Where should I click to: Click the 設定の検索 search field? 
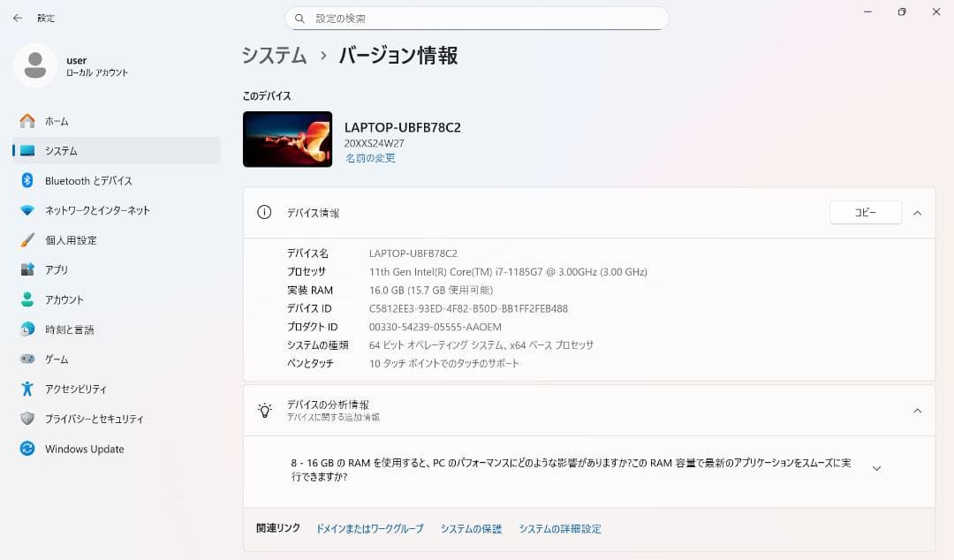tap(477, 19)
